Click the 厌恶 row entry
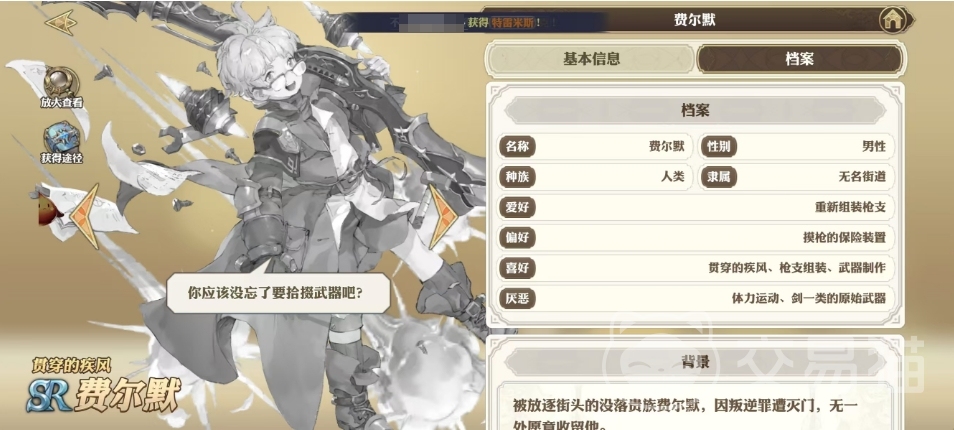Viewport: 954px width, 430px height. click(x=696, y=299)
